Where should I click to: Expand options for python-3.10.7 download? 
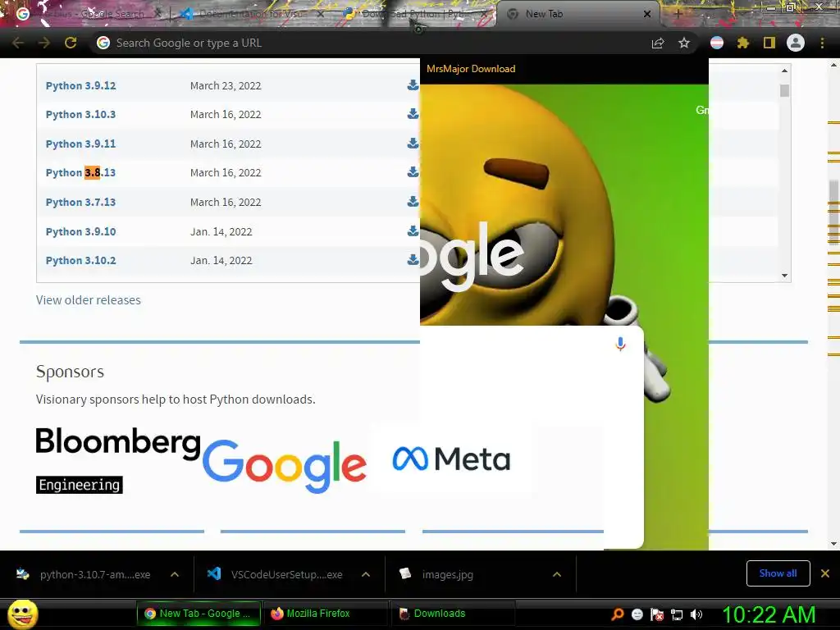(175, 574)
